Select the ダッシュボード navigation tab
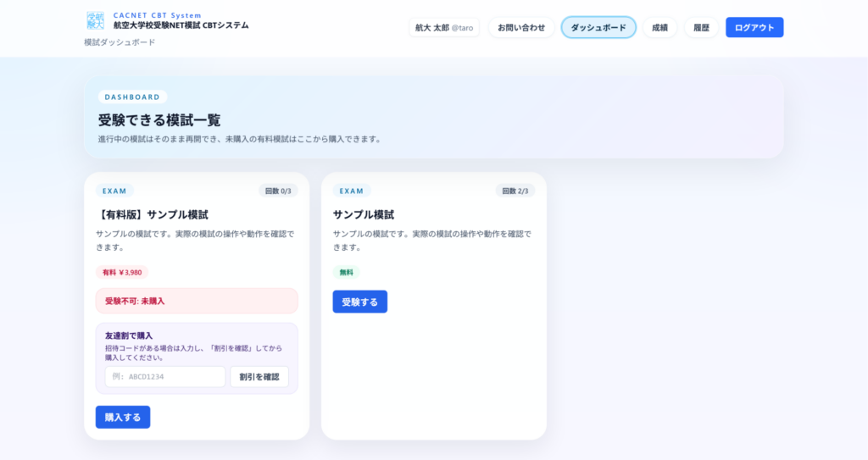Viewport: 868px width, 460px height. pyautogui.click(x=598, y=27)
